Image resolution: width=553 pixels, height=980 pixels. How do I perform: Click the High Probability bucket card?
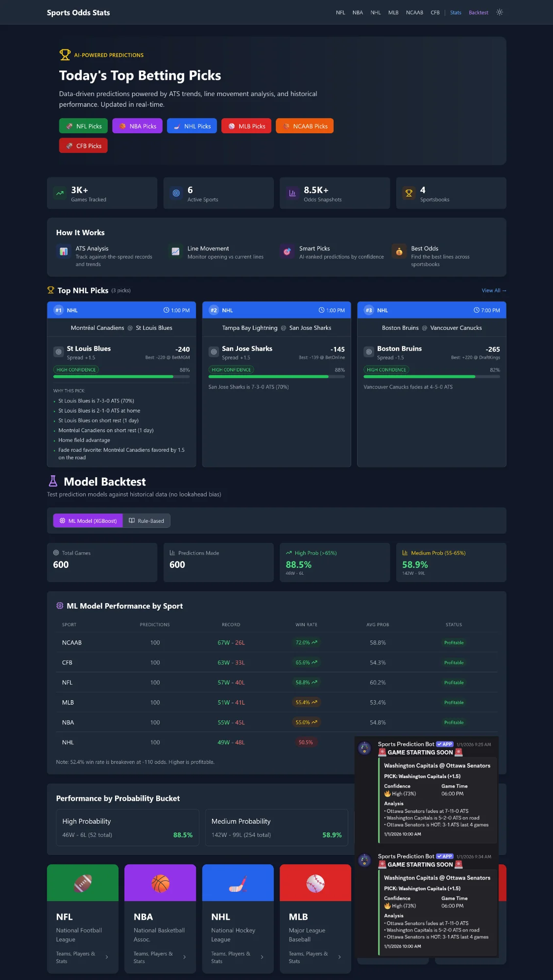(x=127, y=828)
